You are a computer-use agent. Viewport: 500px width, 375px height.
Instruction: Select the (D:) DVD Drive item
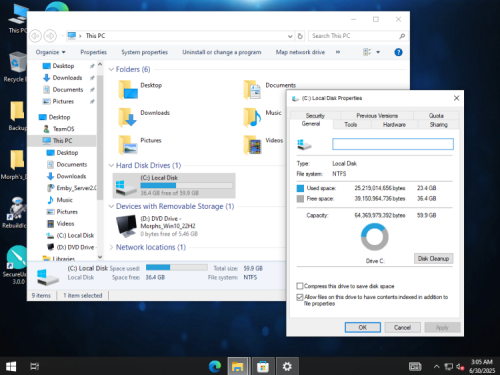click(157, 226)
